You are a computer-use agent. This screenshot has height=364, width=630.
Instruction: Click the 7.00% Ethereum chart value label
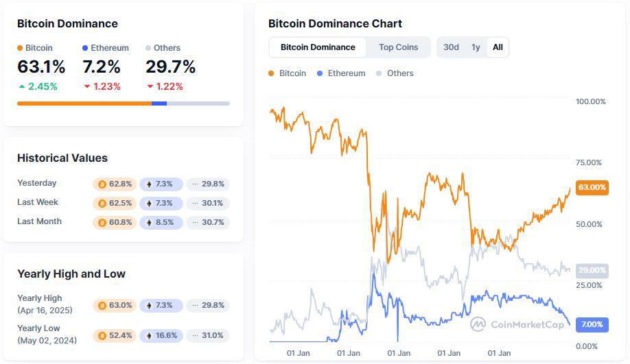(592, 324)
